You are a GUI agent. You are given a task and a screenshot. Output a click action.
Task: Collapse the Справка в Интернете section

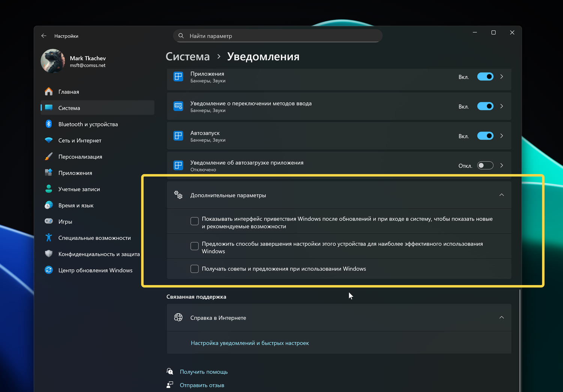click(501, 318)
